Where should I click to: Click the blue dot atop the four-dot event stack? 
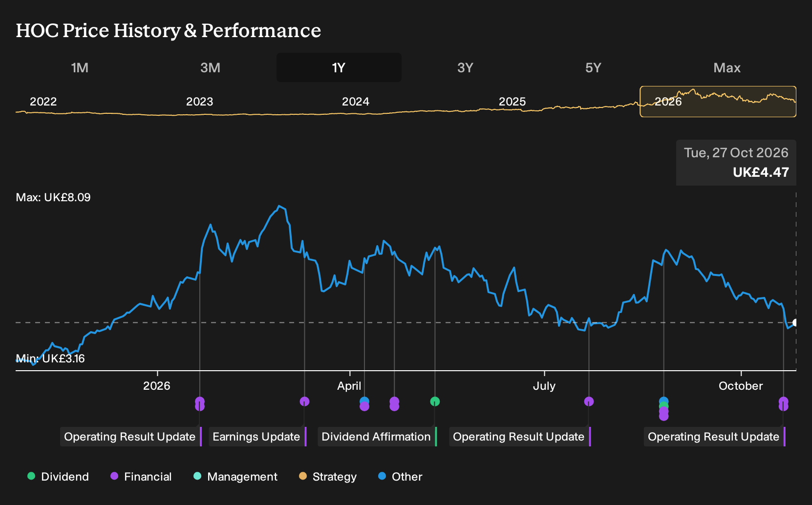coord(663,401)
